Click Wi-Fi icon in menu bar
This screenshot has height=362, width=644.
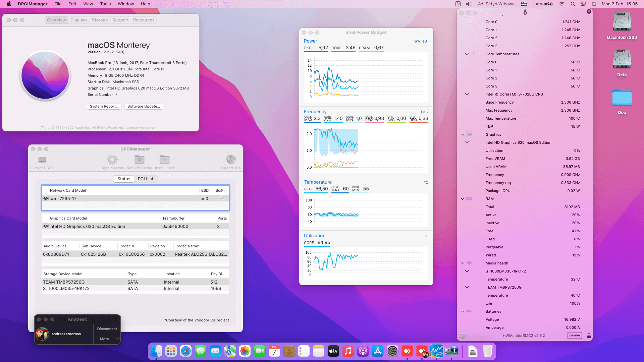pos(562,4)
